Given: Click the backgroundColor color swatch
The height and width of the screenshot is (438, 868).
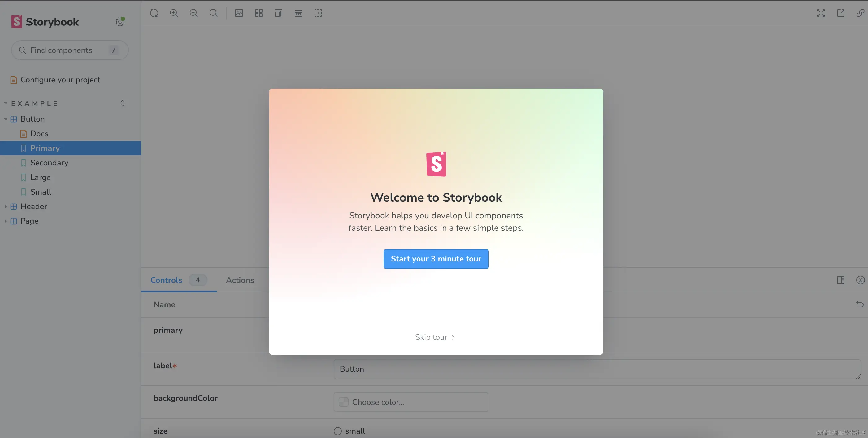Looking at the screenshot, I should click(343, 402).
